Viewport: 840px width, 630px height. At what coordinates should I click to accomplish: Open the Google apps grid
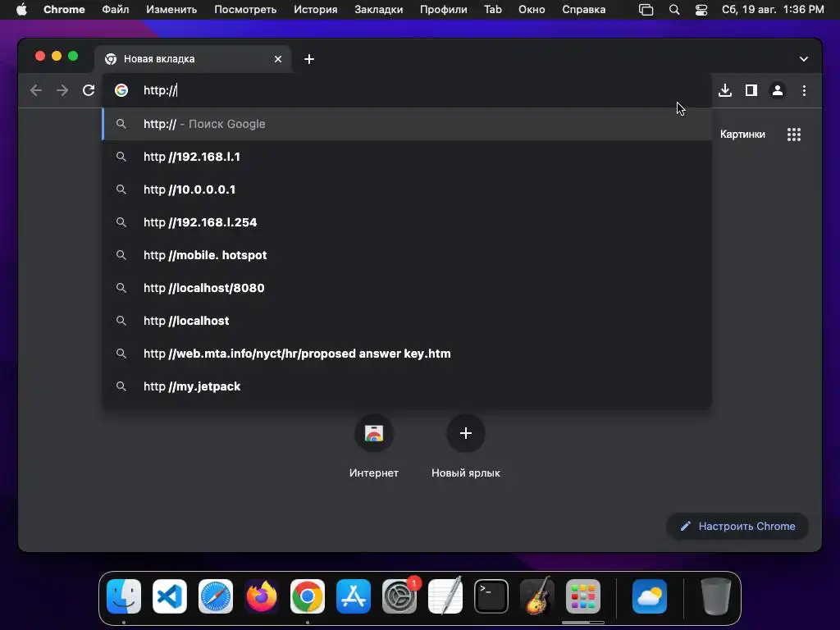[794, 135]
